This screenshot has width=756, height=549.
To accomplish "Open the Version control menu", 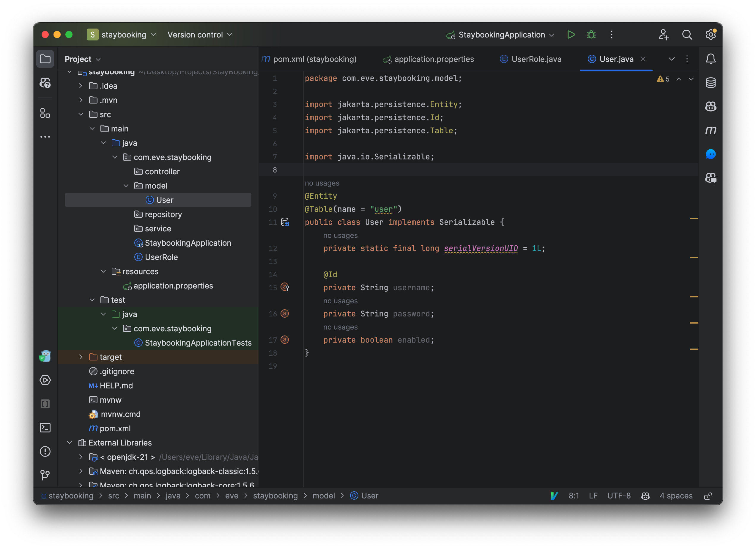I will (x=199, y=34).
